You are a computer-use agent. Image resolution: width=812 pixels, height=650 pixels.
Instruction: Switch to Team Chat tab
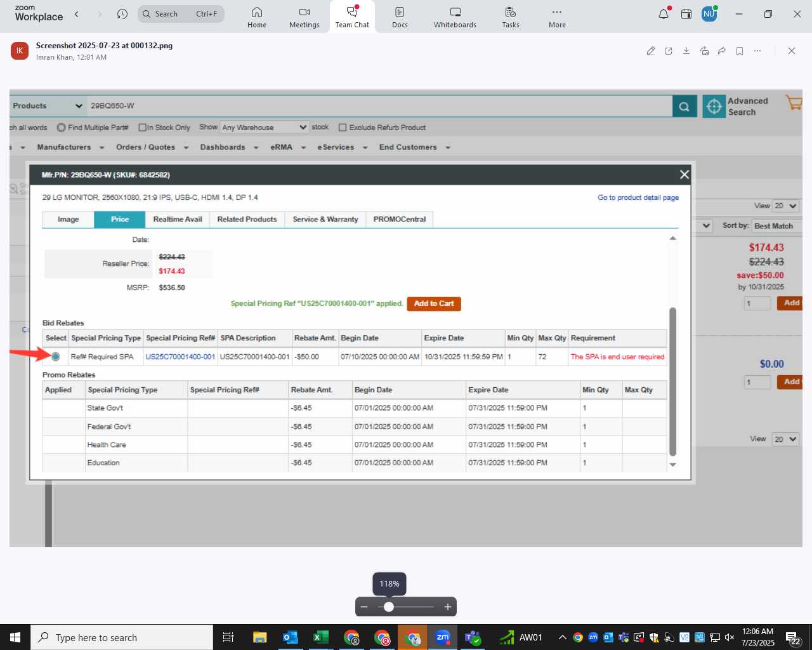tap(352, 17)
